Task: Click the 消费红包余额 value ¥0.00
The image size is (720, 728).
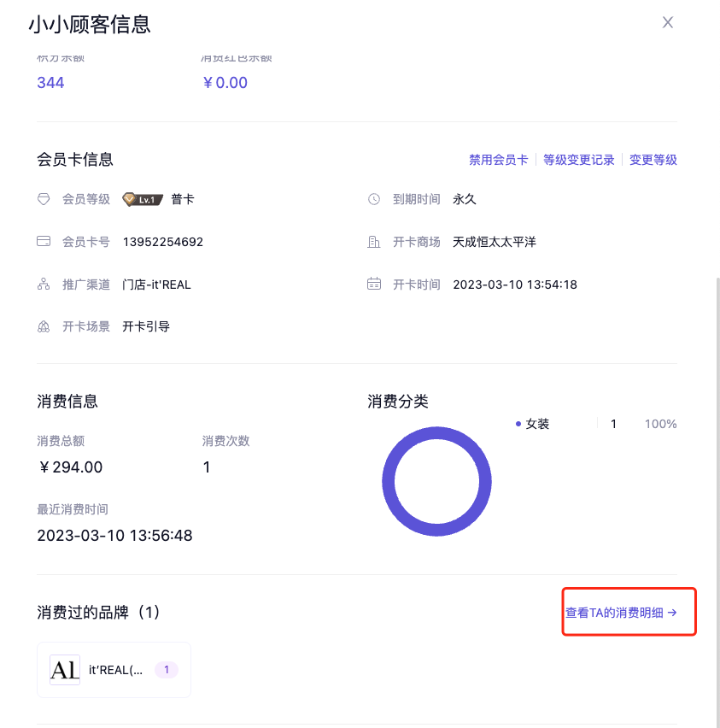Action: pyautogui.click(x=225, y=83)
